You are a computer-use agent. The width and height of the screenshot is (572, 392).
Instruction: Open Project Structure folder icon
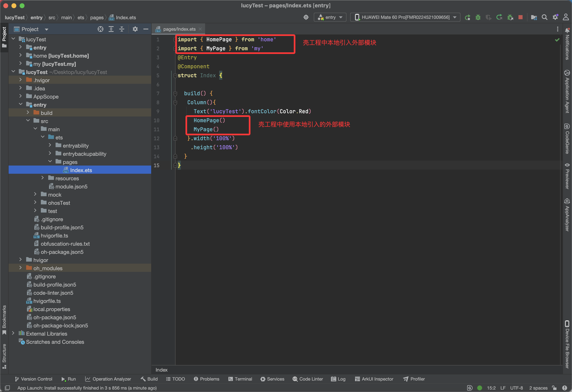coord(534,17)
